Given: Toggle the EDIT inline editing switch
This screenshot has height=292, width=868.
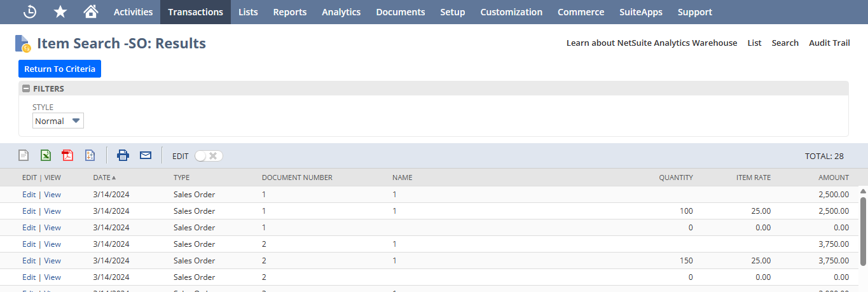Looking at the screenshot, I should pos(209,156).
